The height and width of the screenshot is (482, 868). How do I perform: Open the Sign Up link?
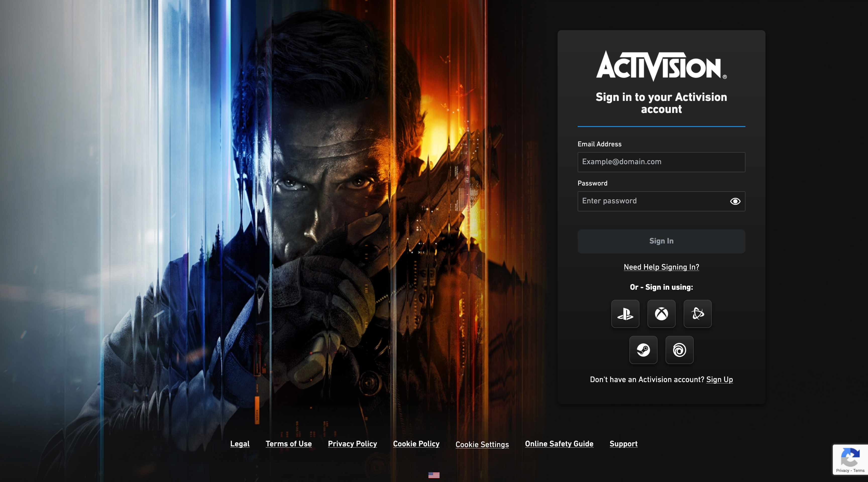pos(719,380)
